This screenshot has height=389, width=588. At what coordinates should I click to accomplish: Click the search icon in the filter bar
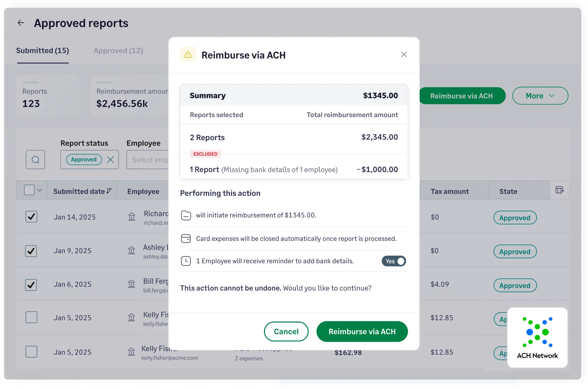[x=35, y=159]
